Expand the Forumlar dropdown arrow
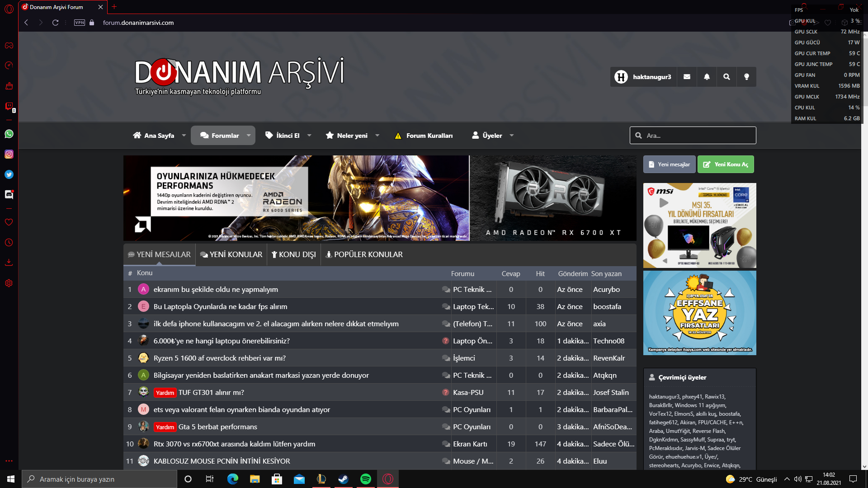 click(249, 136)
